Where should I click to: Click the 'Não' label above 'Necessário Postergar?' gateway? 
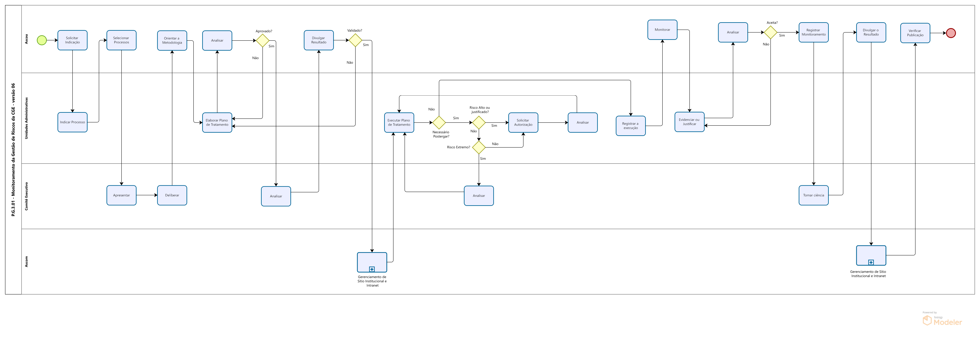[431, 109]
